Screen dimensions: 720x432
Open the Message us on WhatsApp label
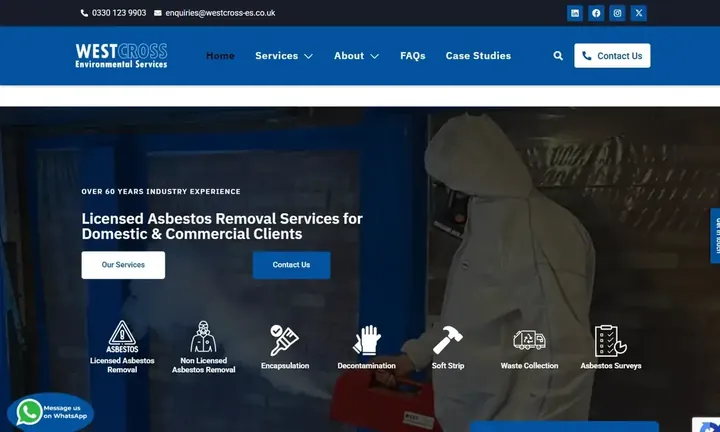(x=65, y=412)
